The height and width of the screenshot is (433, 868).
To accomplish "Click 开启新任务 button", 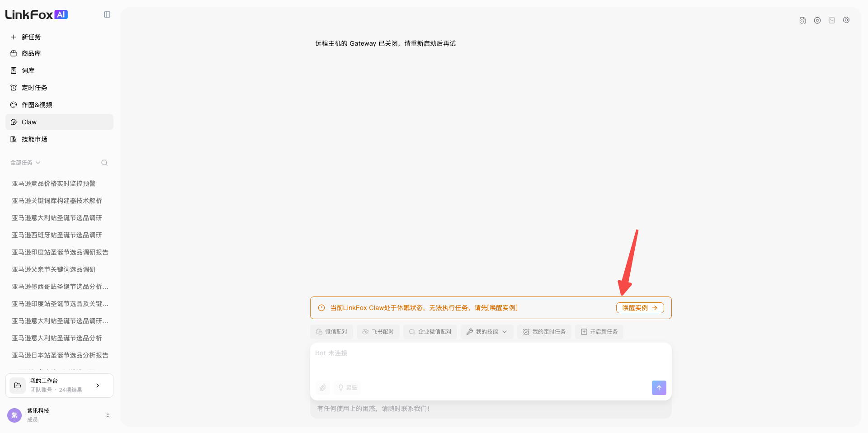I will click(x=599, y=332).
